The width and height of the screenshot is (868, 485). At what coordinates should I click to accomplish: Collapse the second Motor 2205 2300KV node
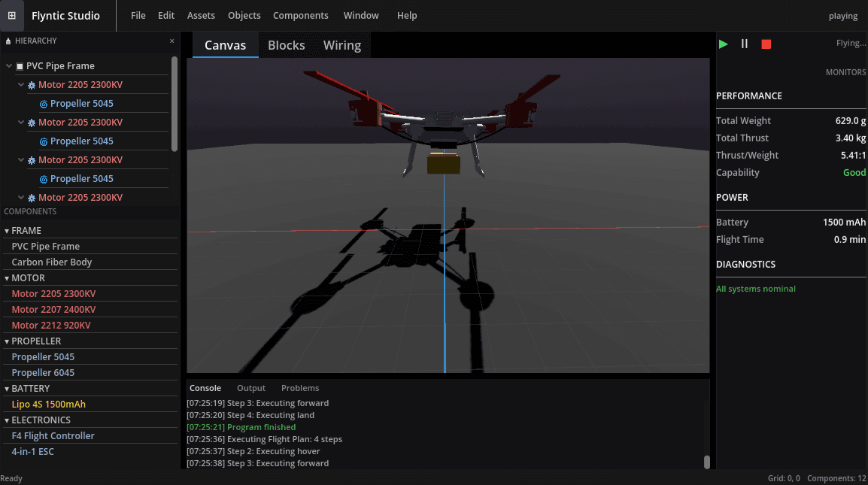(x=21, y=123)
